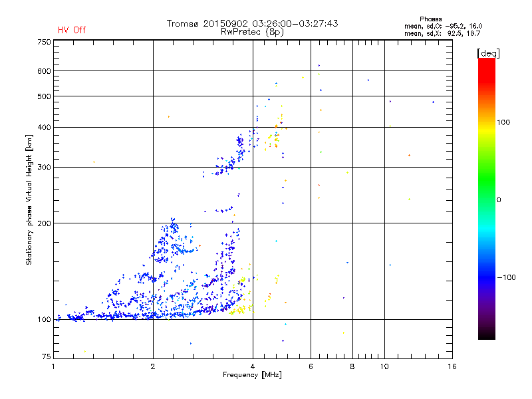Image resolution: width=532 pixels, height=399 pixels.
Task: Click the '200' y-axis tick label
Action: 44,223
